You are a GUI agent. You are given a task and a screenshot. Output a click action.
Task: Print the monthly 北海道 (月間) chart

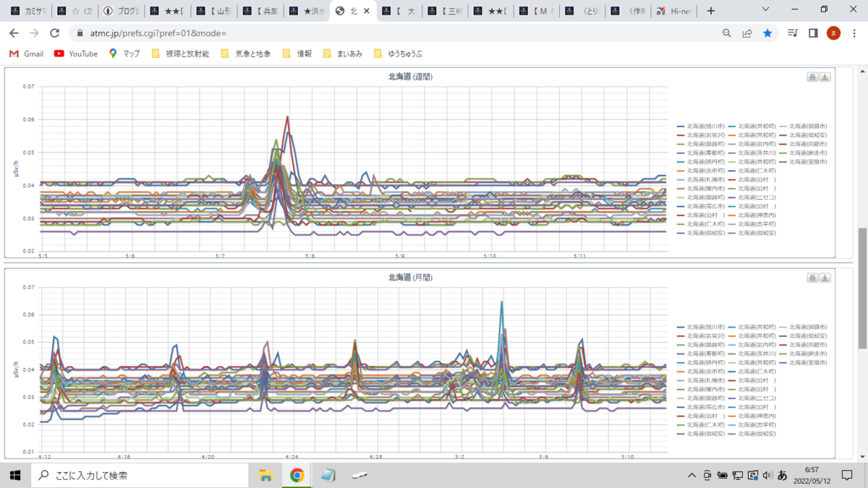(x=812, y=278)
